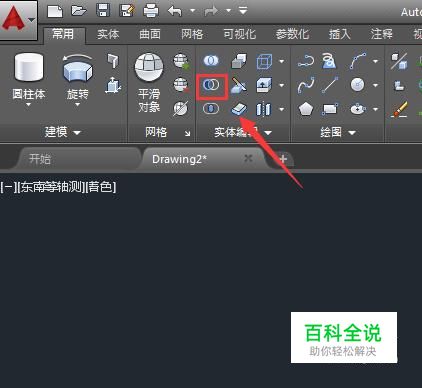Screen dimensions: 422x388
Task: Expand the 实体编辑 panel flyout
Action: [x=243, y=133]
